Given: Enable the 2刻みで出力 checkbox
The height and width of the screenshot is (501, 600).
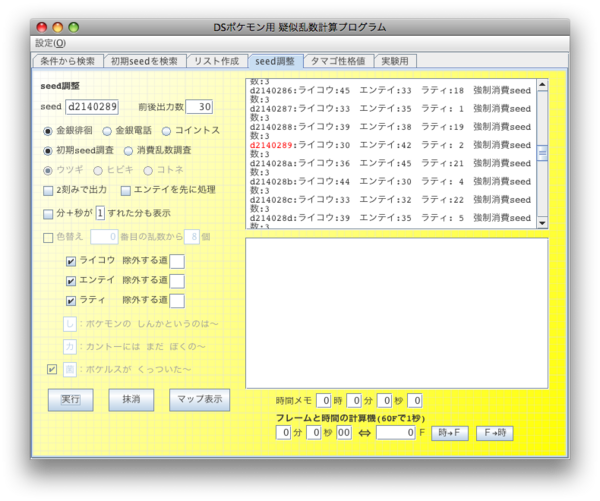Looking at the screenshot, I should point(48,191).
